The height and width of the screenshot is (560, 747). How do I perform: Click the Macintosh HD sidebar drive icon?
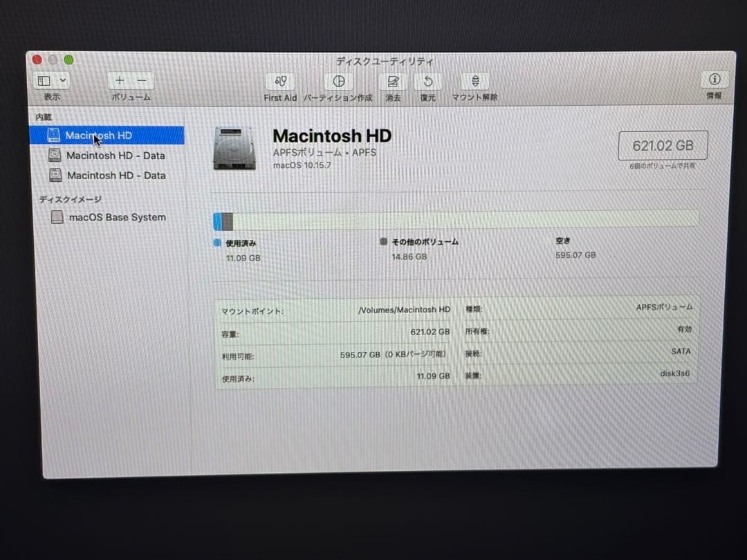tap(54, 136)
